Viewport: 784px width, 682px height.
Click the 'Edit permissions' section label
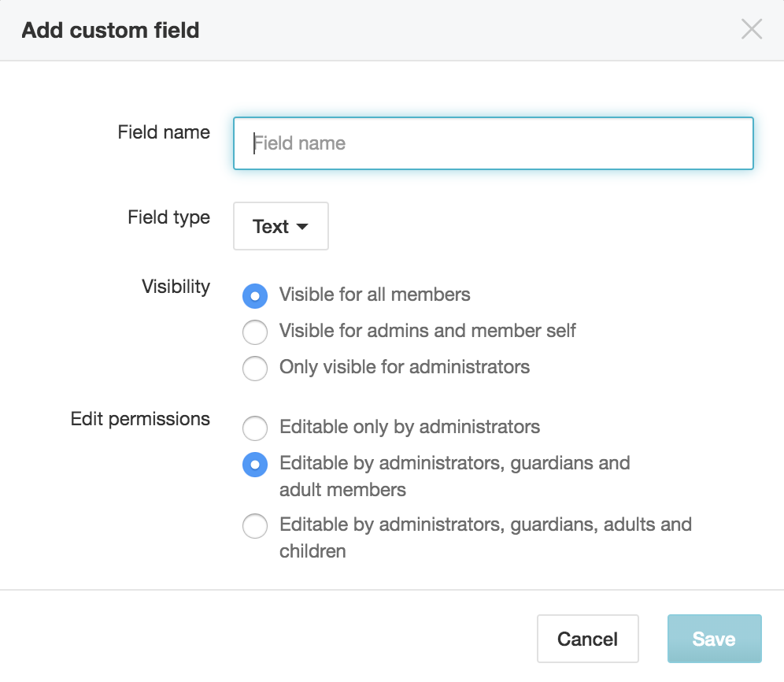click(140, 419)
